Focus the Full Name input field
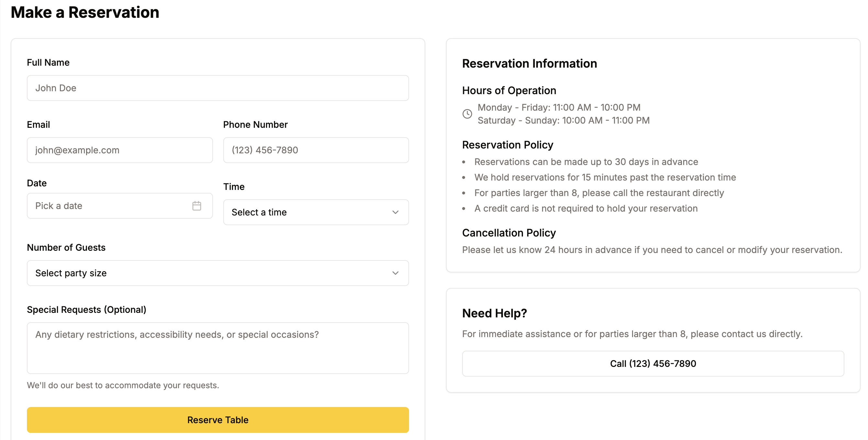The width and height of the screenshot is (868, 440). (x=218, y=88)
